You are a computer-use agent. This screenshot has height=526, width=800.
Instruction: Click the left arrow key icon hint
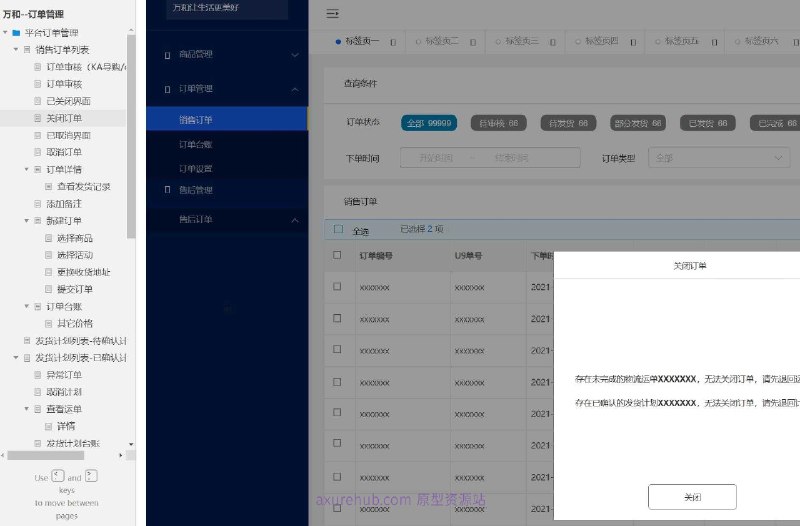coord(58,476)
